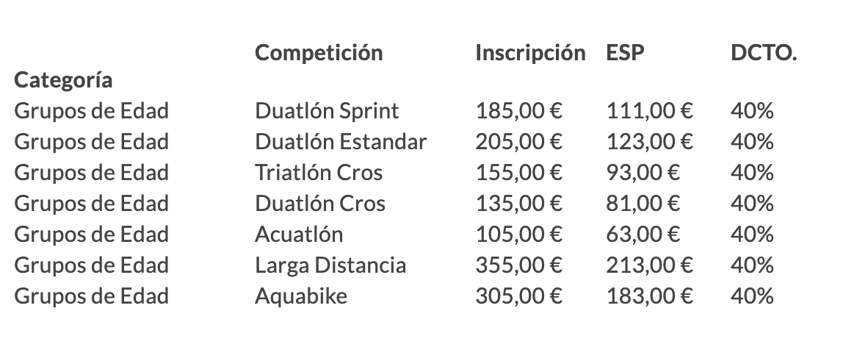Click the 213,00 € ESP price
This screenshot has height=347, width=868.
pyautogui.click(x=650, y=265)
